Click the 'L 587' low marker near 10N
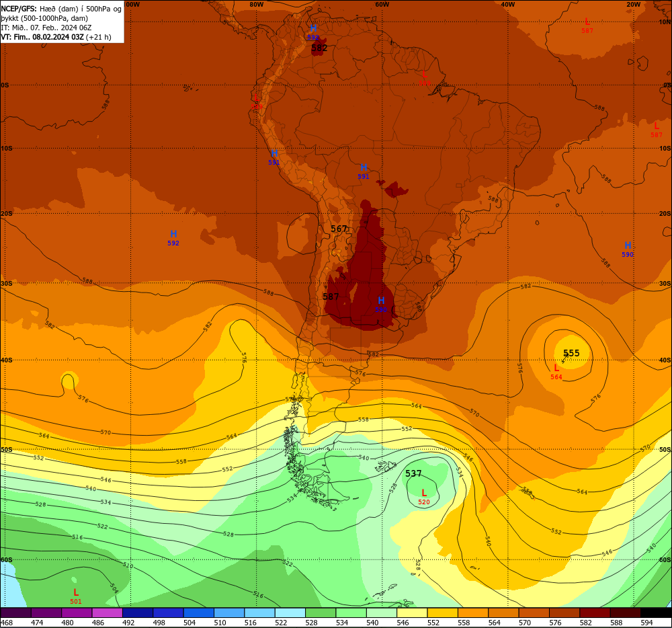Image resolution: width=672 pixels, height=628 pixels. point(587,26)
